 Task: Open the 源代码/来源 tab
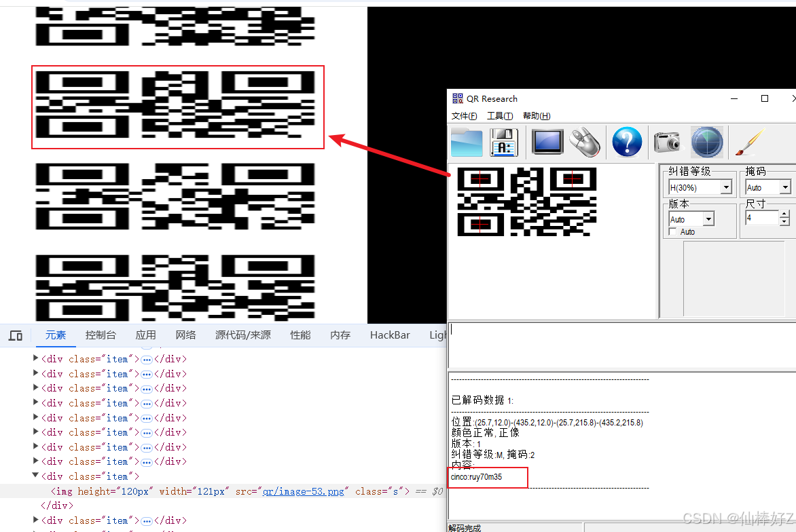[x=242, y=335]
